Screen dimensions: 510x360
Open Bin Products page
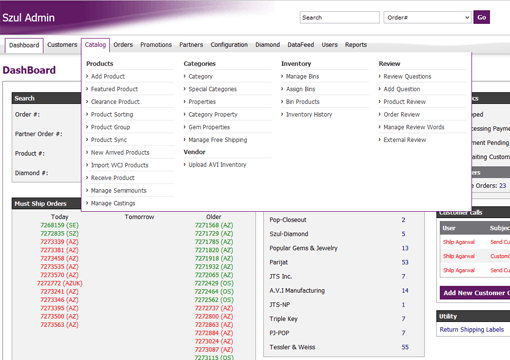303,102
